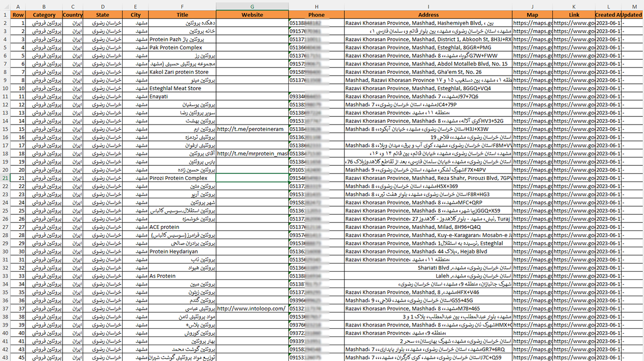This screenshot has width=644, height=361.
Task: Click the "Protein Pazh" title cell
Action: tap(182, 40)
